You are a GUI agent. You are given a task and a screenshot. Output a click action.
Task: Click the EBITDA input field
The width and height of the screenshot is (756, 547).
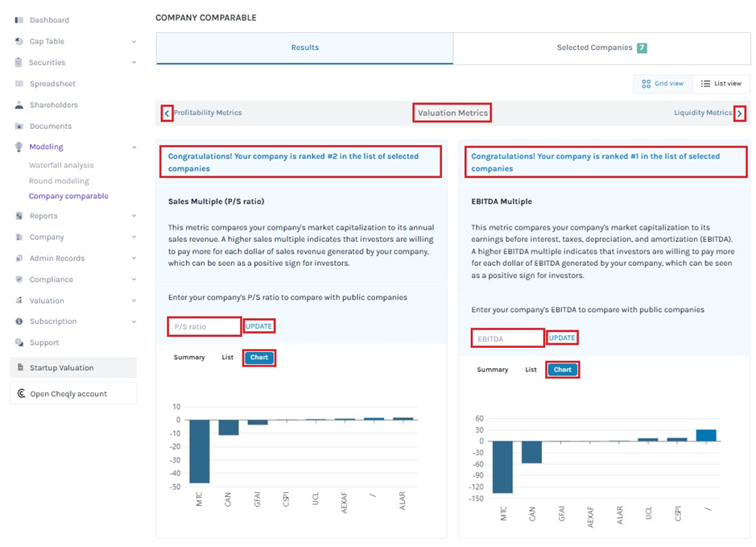tap(507, 338)
